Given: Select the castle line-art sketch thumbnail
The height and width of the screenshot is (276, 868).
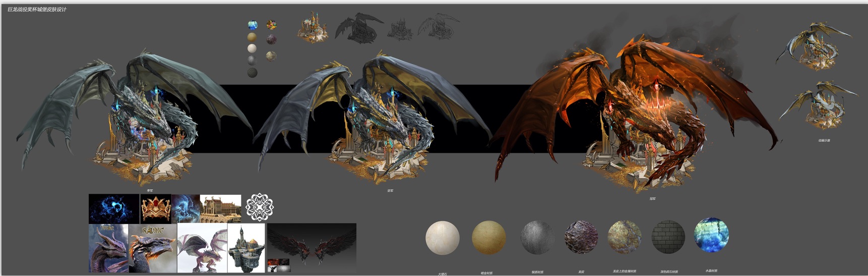Looking at the screenshot, I should (400, 27).
